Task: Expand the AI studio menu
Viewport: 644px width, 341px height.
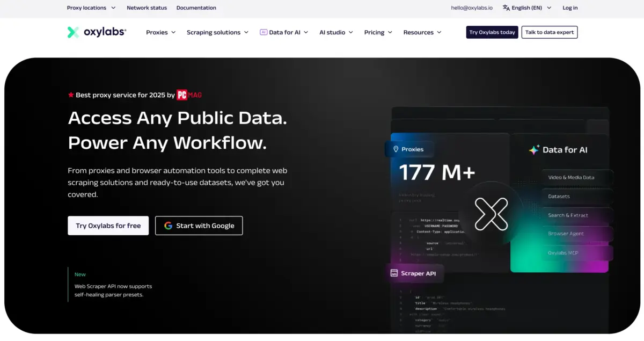Action: coord(336,32)
